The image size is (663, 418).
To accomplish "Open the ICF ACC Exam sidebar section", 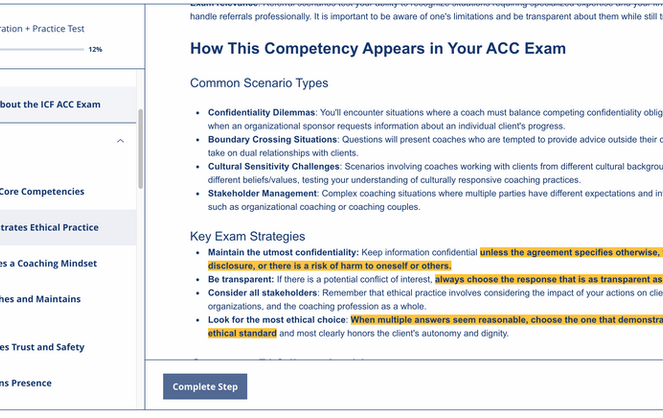I will [x=50, y=104].
